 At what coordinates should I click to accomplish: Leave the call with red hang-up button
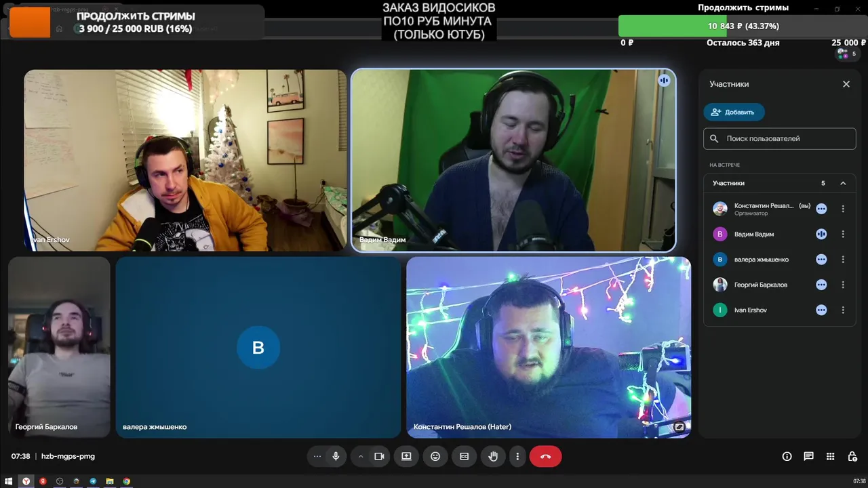click(x=546, y=456)
